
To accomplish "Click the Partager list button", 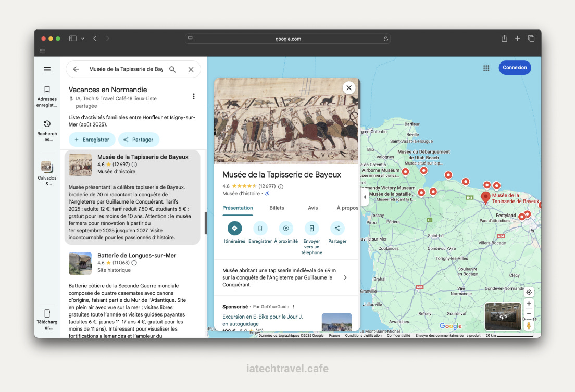I will (139, 140).
